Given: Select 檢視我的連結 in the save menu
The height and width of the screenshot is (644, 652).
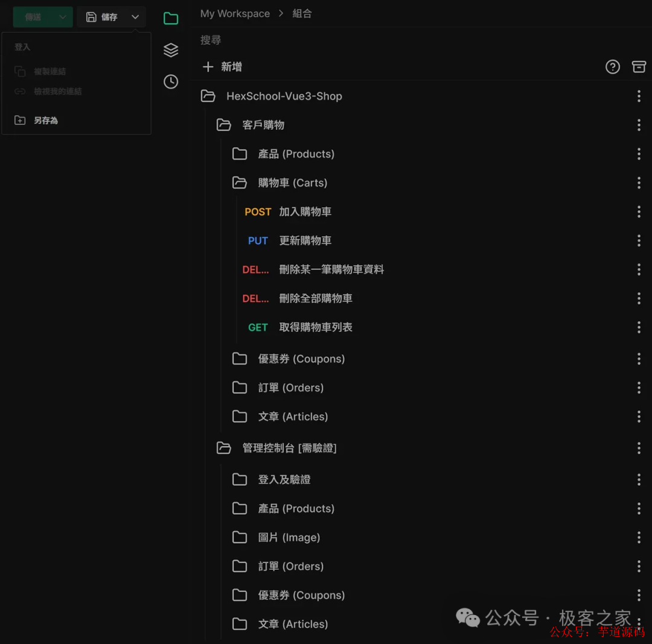Looking at the screenshot, I should pos(57,92).
